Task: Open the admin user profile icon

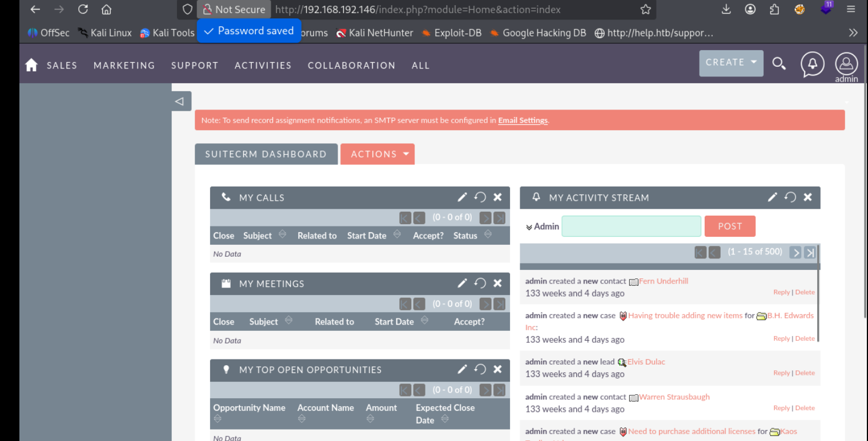Action: [x=846, y=64]
